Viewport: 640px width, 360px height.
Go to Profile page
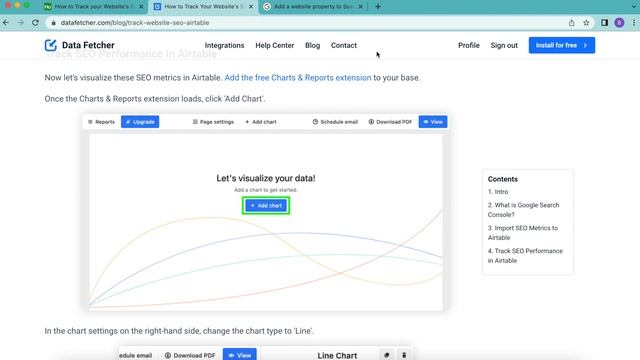click(x=469, y=45)
